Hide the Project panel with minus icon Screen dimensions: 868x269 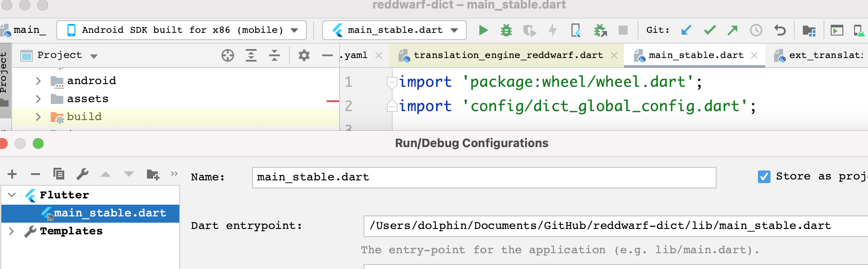[x=328, y=55]
